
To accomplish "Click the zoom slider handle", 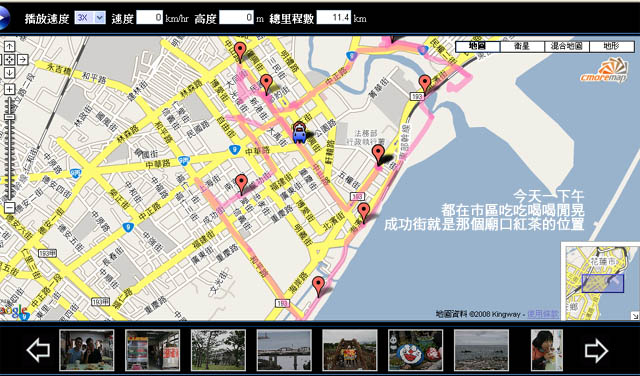I will [x=10, y=117].
